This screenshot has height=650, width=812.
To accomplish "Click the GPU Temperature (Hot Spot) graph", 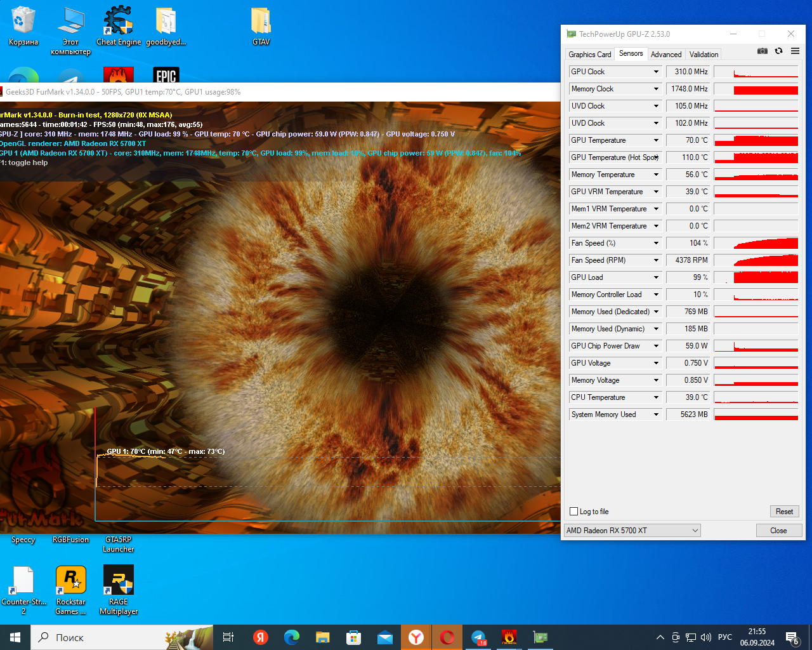I will pyautogui.click(x=756, y=157).
